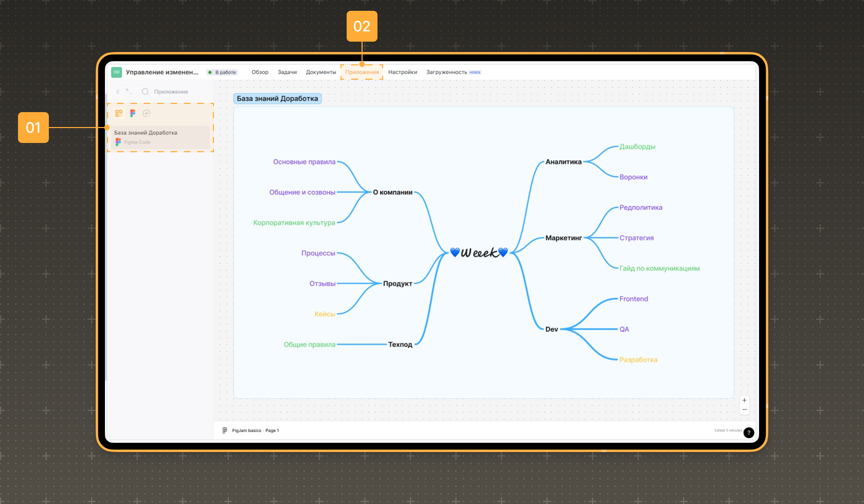864x504 pixels.
Task: Click the search magnifier icon in sidebar
Action: pyautogui.click(x=146, y=92)
